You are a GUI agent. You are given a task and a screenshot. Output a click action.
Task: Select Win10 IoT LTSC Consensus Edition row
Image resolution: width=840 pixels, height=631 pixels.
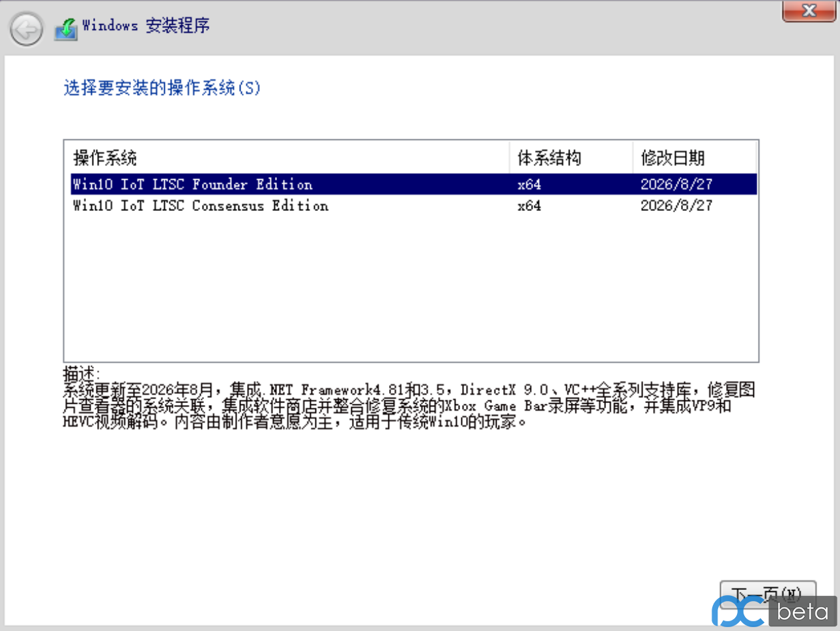tap(414, 206)
